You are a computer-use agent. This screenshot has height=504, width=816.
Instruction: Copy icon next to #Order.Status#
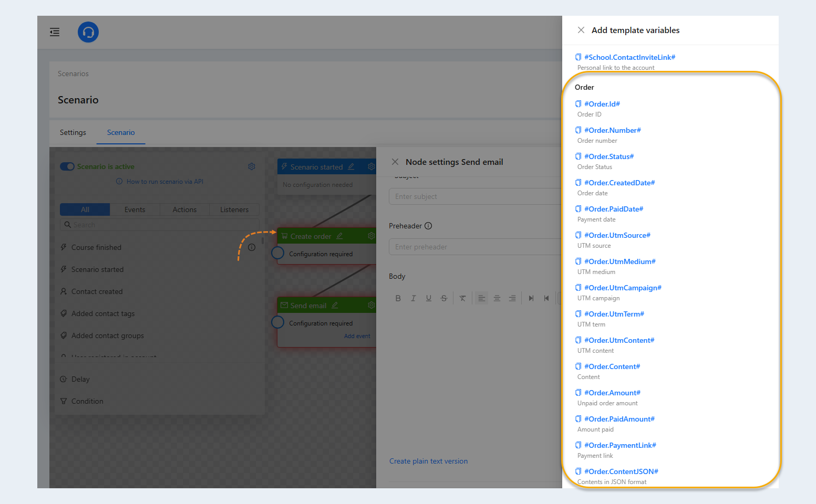tap(579, 156)
